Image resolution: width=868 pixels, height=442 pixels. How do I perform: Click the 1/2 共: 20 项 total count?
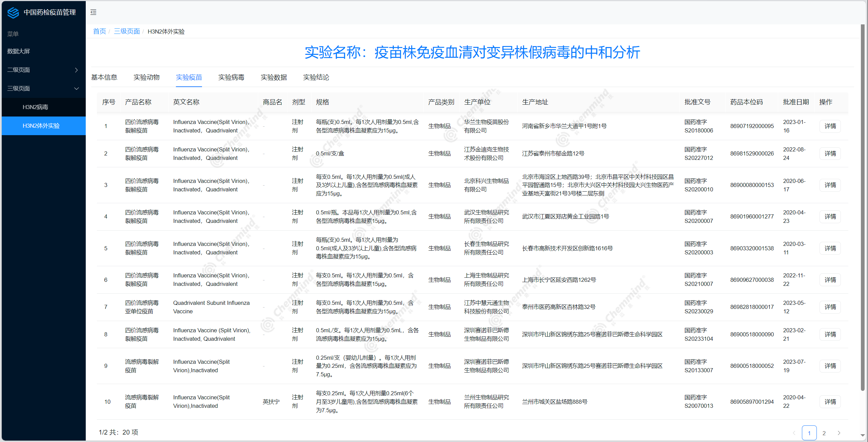pos(118,432)
